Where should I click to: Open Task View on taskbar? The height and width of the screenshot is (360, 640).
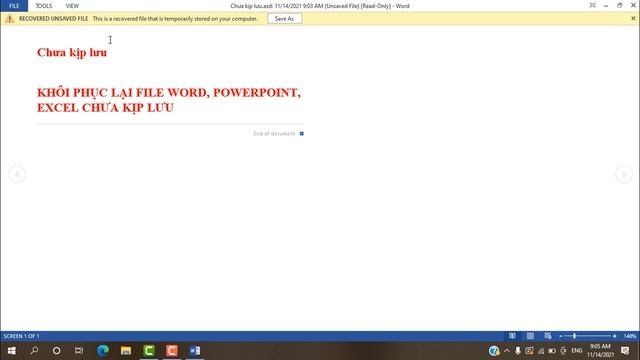coord(79,351)
